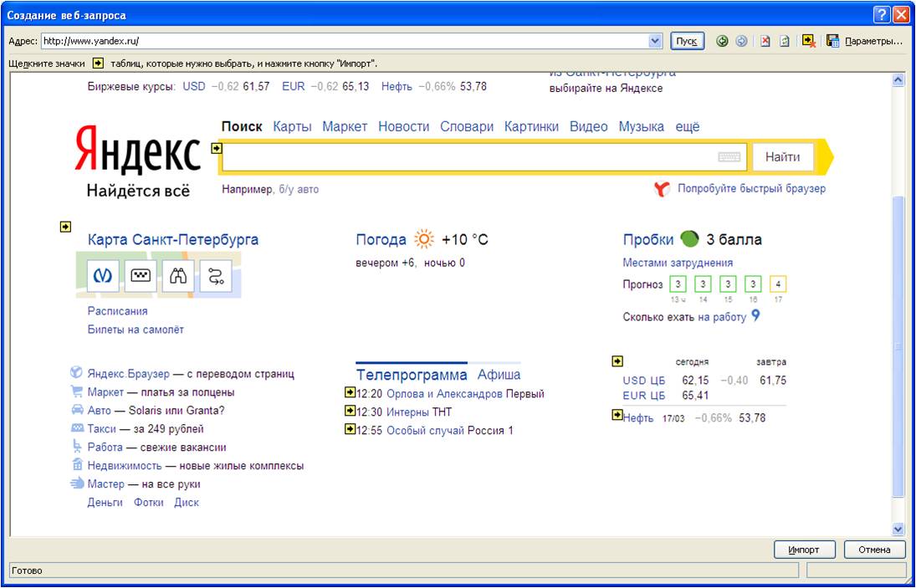
Task: Click the save query diskette icon
Action: pyautogui.click(x=833, y=42)
